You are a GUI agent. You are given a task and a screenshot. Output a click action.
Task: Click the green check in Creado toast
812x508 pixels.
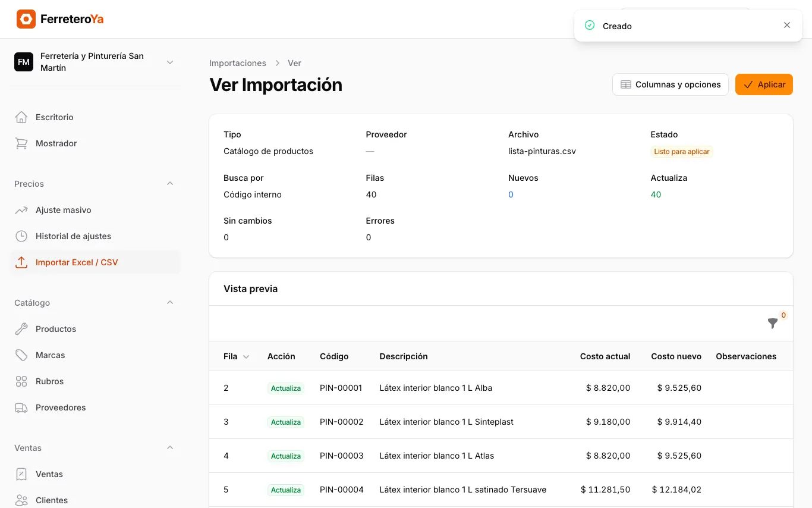(590, 25)
